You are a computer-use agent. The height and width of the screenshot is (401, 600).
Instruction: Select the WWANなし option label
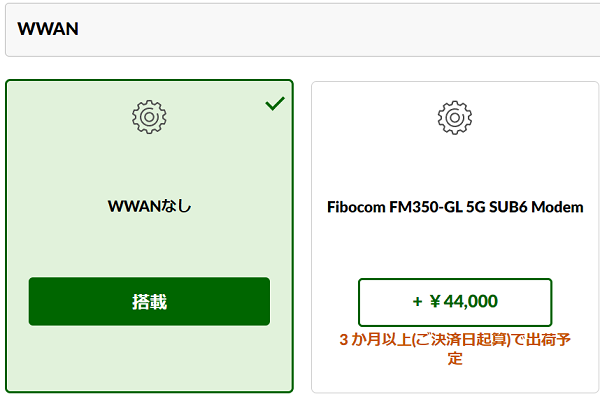[149, 207]
